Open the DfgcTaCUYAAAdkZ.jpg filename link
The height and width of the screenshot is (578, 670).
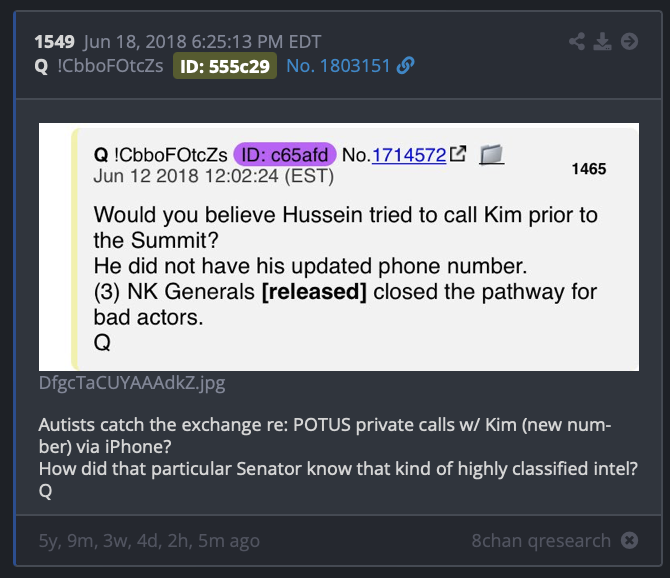click(x=132, y=383)
